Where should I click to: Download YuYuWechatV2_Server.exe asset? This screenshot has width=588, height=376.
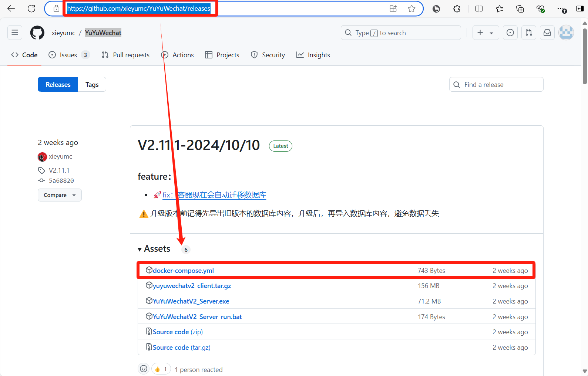191,301
